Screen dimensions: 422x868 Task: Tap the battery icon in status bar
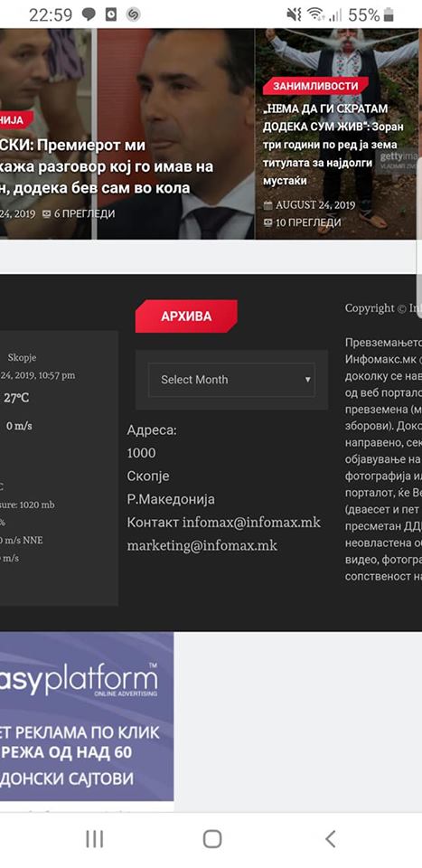coord(390,14)
